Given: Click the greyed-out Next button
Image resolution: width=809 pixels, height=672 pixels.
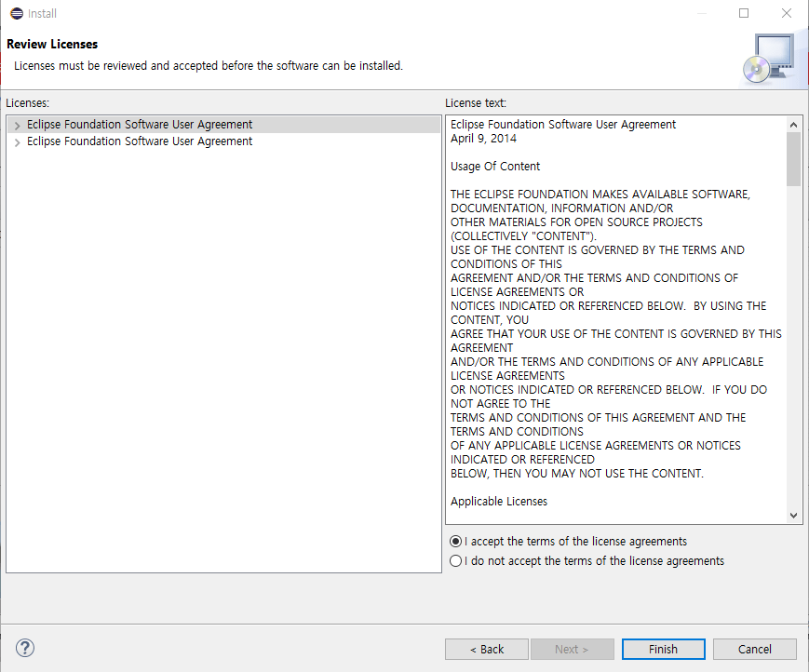Looking at the screenshot, I should tap(572, 649).
